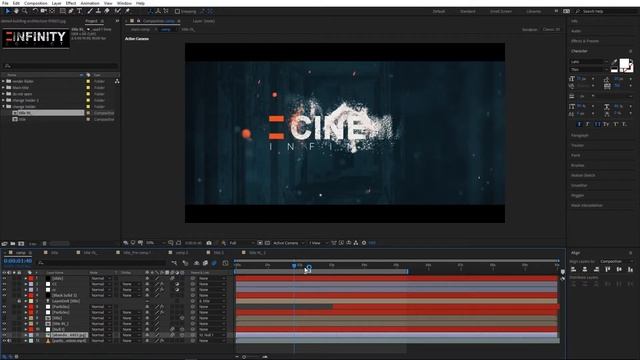Select the Hand tool

(16, 11)
